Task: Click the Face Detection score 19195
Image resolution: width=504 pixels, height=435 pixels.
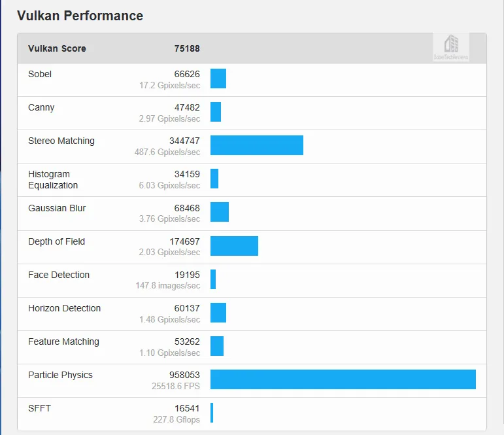Action: pos(187,275)
